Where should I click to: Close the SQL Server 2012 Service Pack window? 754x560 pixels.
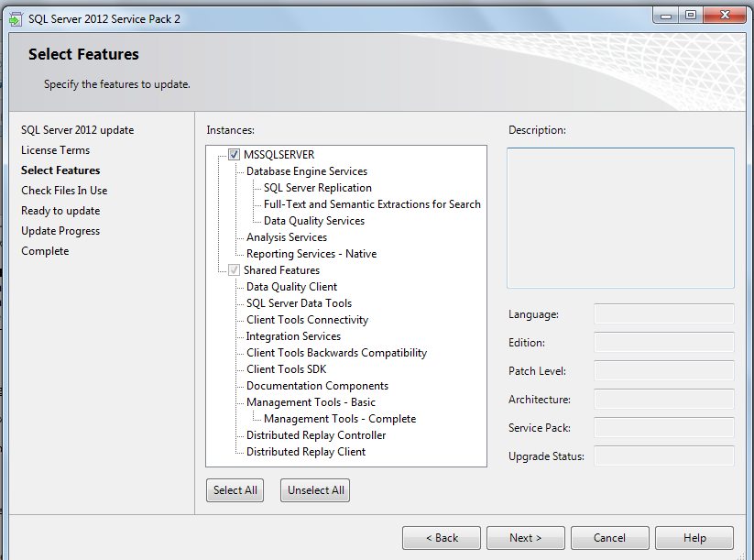coord(725,16)
